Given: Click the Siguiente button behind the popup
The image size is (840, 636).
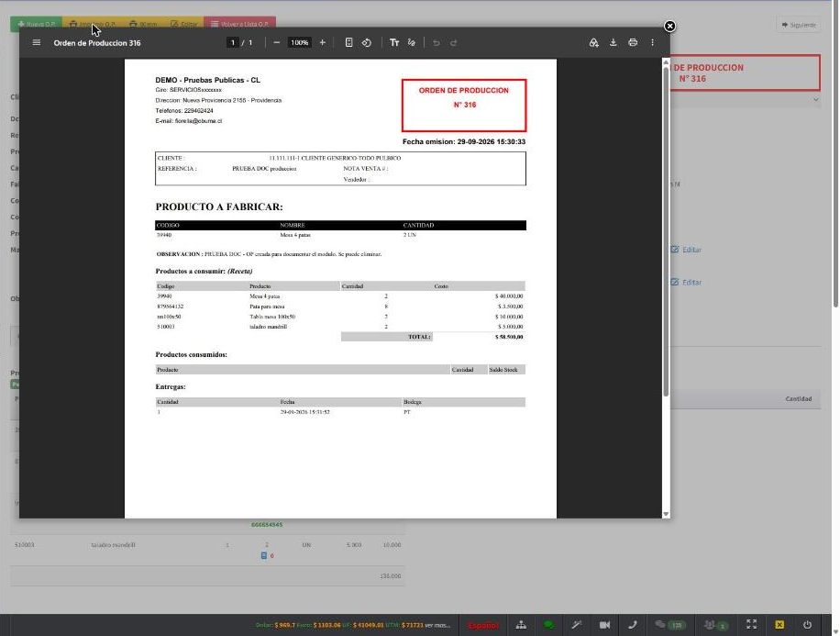Looking at the screenshot, I should click(798, 25).
